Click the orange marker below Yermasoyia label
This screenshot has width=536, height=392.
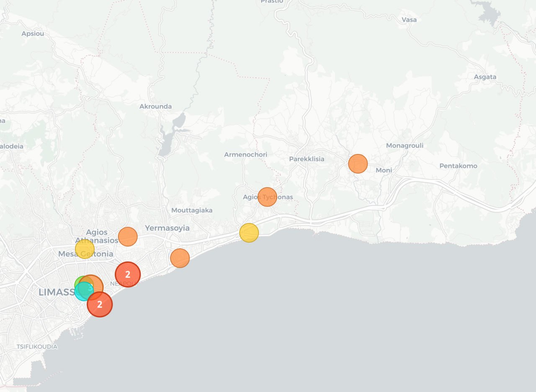180,258
